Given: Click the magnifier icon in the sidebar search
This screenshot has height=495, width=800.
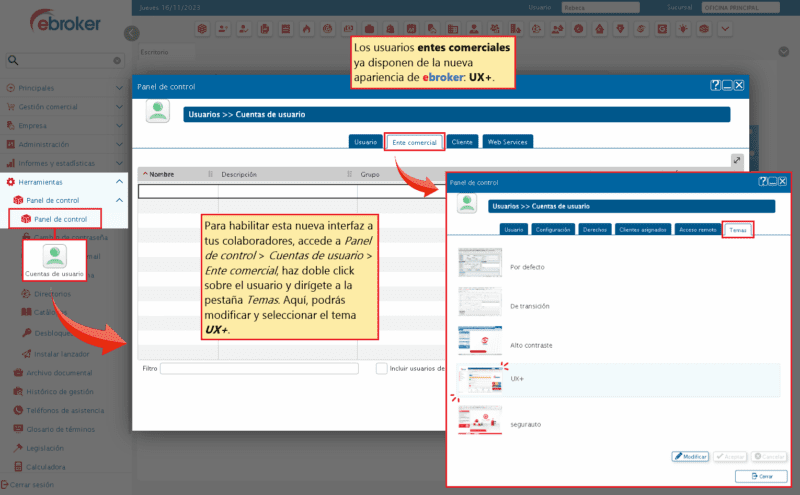Looking at the screenshot, I should (x=13, y=60).
